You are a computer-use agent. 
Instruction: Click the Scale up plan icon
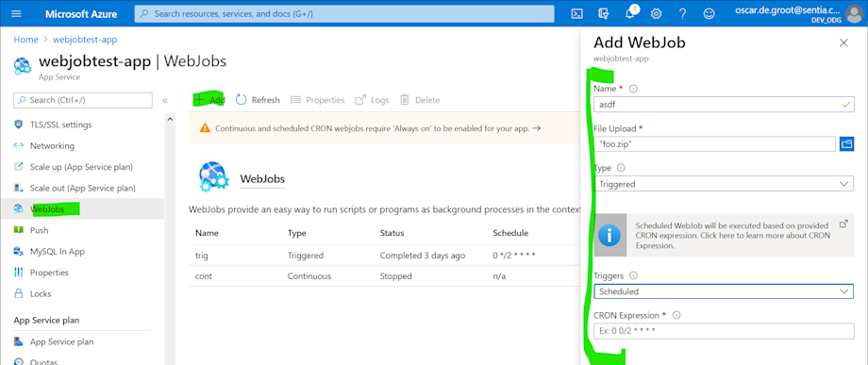(19, 167)
